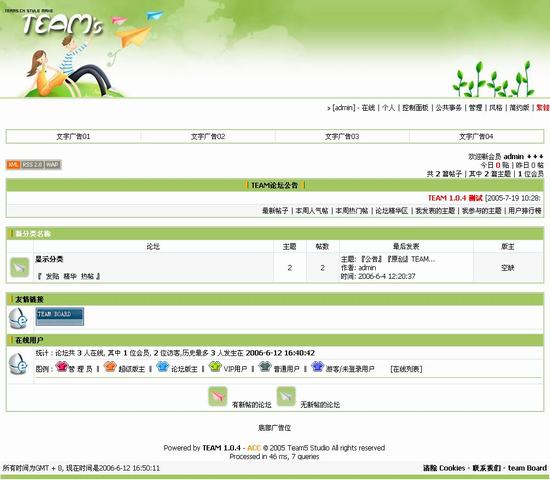Open the 显示分类 forum
This screenshot has width=550, height=480.
[x=49, y=259]
